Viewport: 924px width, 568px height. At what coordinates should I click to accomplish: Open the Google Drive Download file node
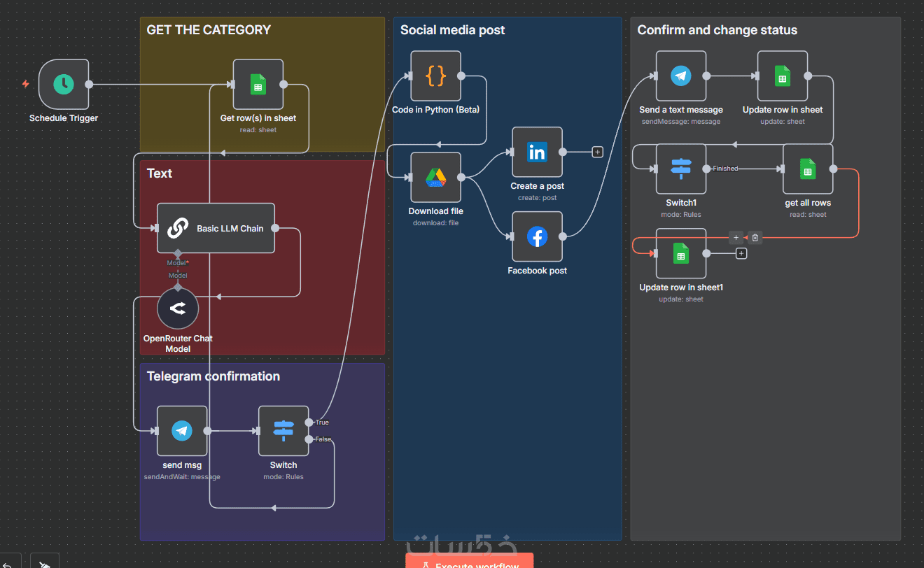(x=435, y=177)
